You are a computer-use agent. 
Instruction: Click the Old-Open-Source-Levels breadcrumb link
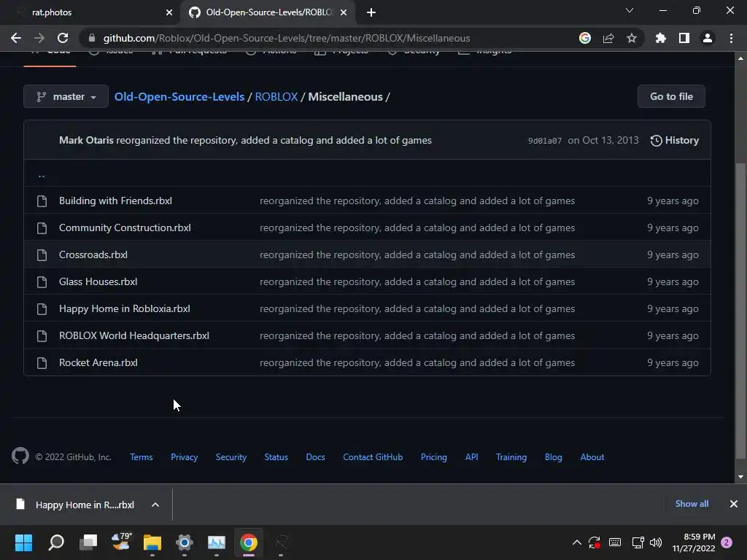179,97
